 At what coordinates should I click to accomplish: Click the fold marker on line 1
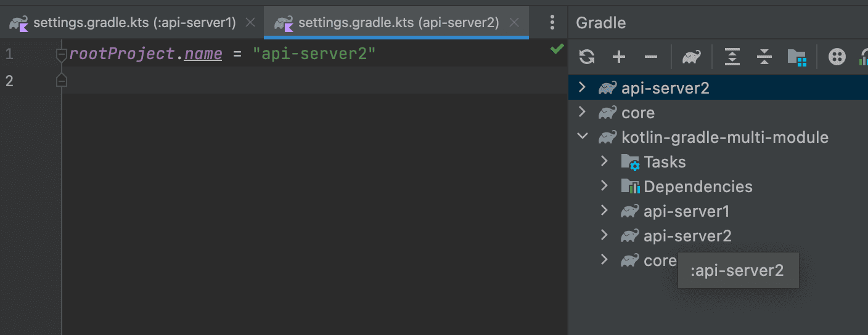61,55
